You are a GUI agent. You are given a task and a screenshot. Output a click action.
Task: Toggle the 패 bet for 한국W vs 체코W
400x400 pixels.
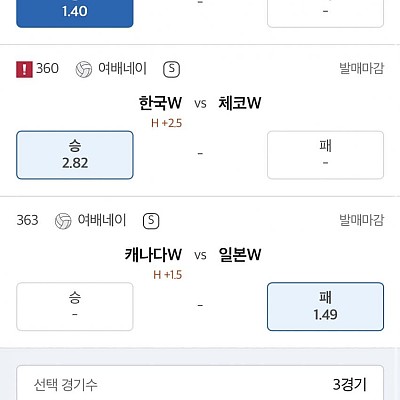(x=325, y=155)
